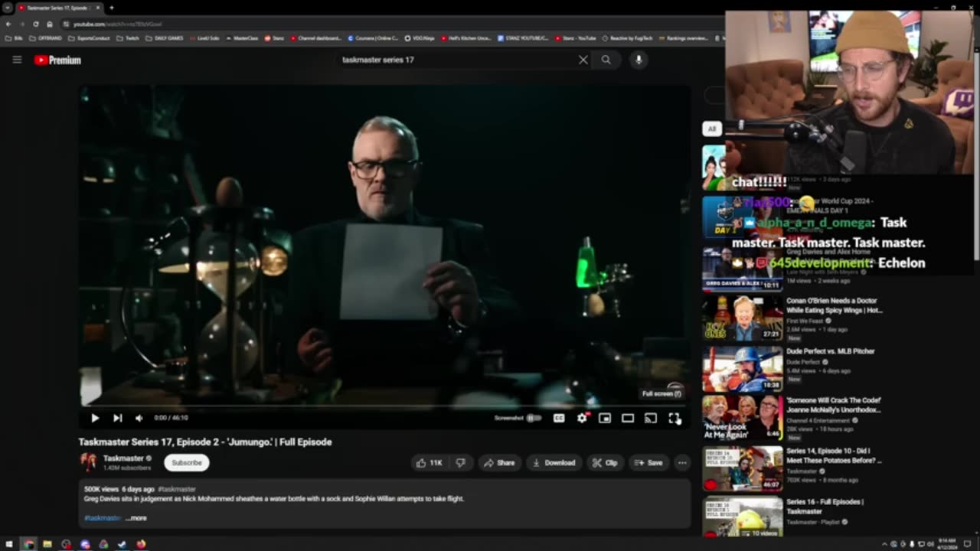Open the Taskmaster channel name link
Image resolution: width=980 pixels, height=551 pixels.
coord(123,458)
